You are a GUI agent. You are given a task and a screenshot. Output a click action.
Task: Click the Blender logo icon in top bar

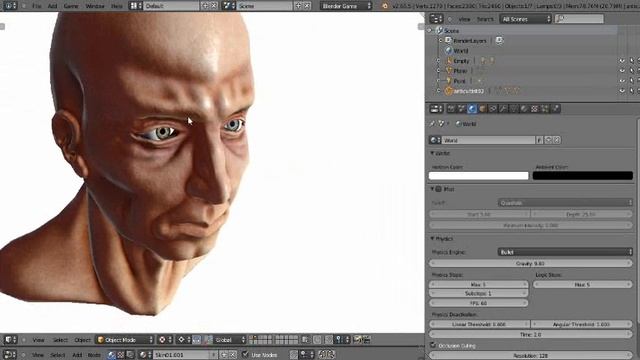coord(385,6)
